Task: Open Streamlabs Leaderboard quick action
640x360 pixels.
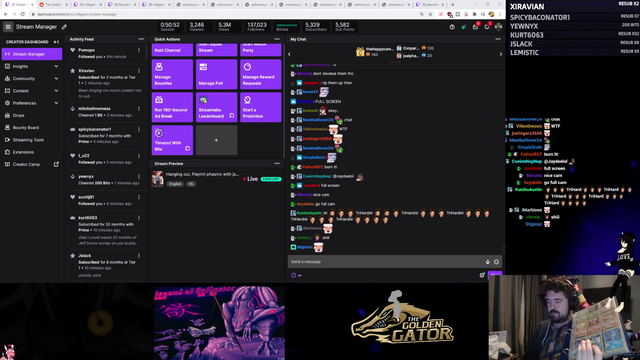Action: pyautogui.click(x=216, y=107)
